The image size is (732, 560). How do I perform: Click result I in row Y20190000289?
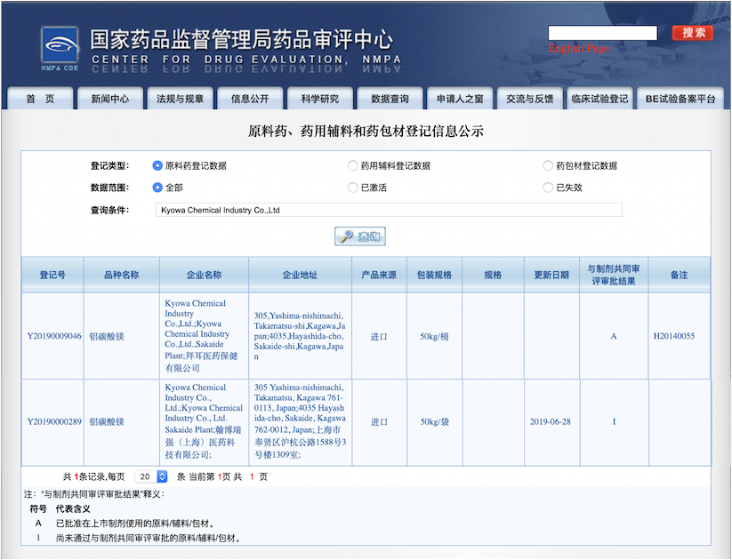[614, 422]
